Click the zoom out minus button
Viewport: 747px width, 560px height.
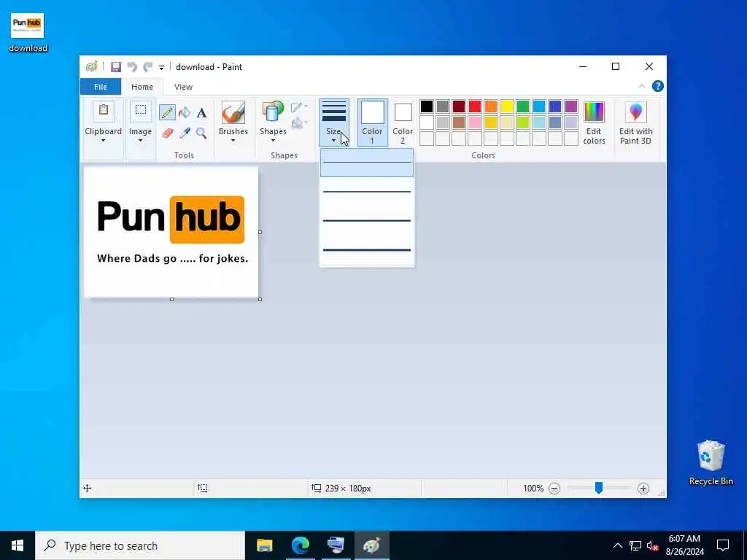[x=554, y=488]
